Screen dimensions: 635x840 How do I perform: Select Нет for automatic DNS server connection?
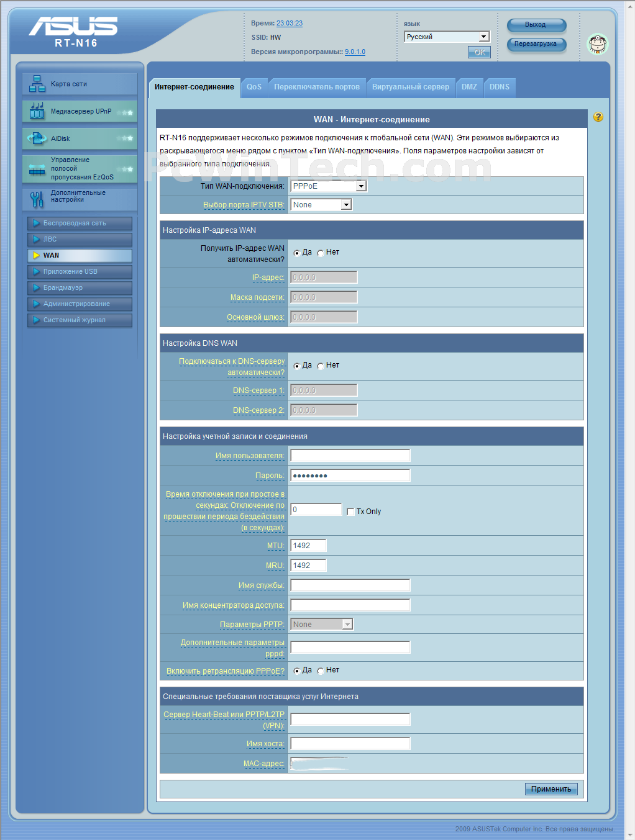321,366
